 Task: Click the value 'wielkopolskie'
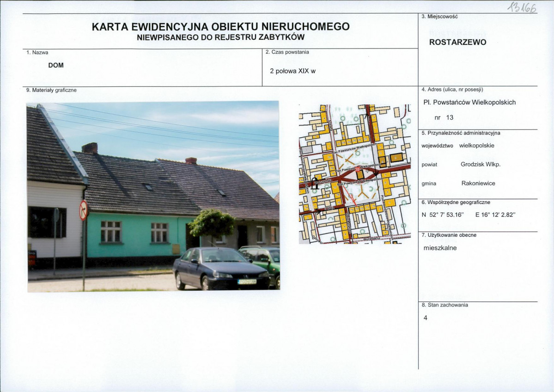477,146
